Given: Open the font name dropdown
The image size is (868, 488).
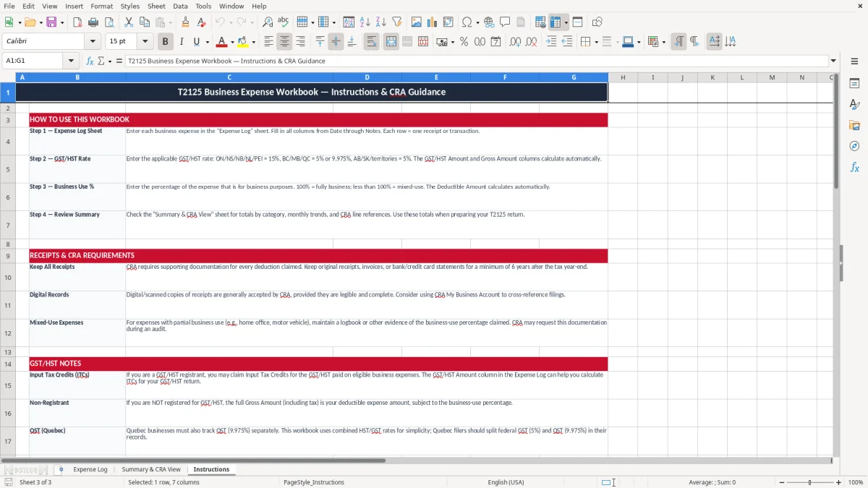Looking at the screenshot, I should (x=92, y=42).
